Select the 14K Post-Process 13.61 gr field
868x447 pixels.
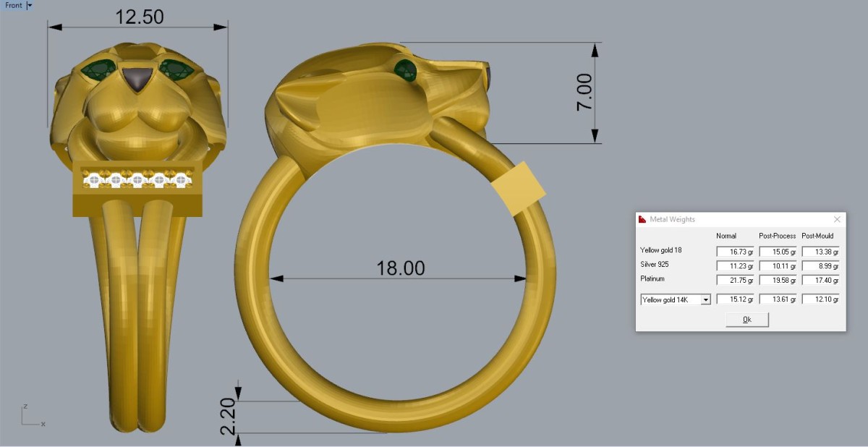pos(778,299)
